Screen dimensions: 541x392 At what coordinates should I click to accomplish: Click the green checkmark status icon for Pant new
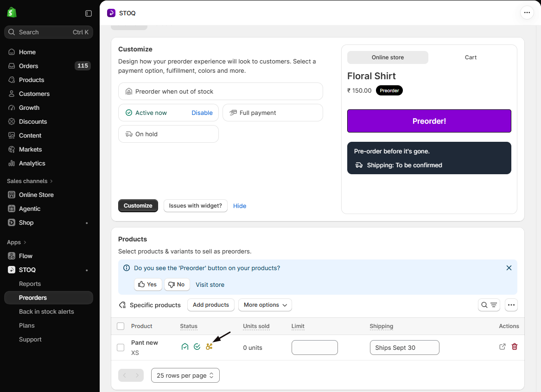[197, 347]
